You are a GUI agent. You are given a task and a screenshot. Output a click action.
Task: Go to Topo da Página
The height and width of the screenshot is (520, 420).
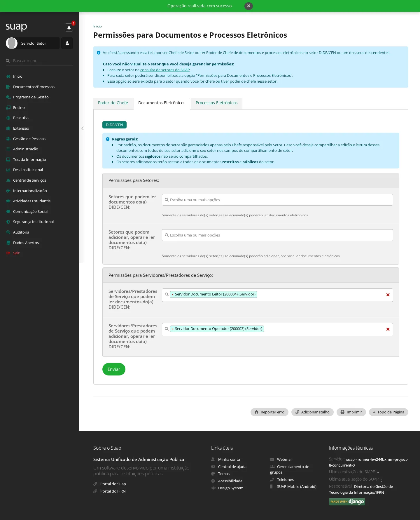(x=388, y=412)
